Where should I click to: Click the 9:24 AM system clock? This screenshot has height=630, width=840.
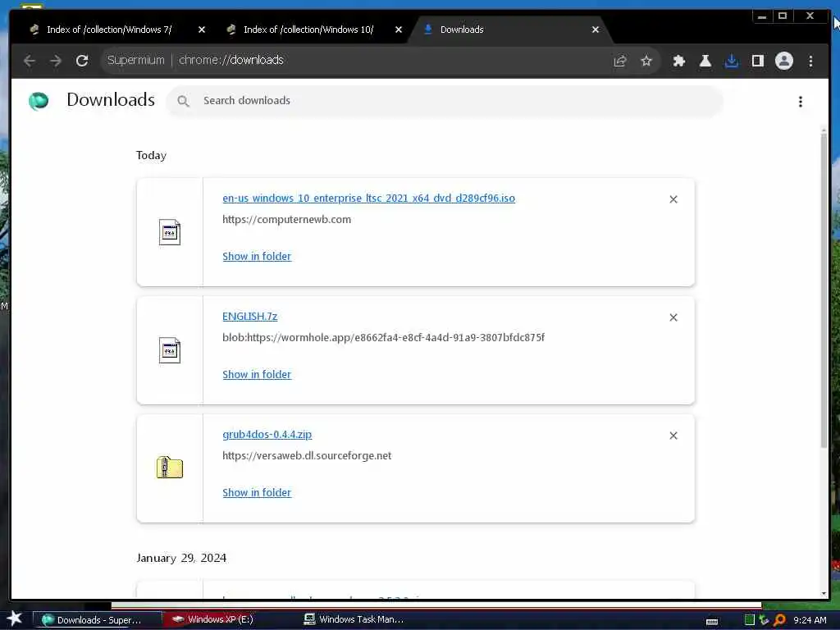click(810, 620)
